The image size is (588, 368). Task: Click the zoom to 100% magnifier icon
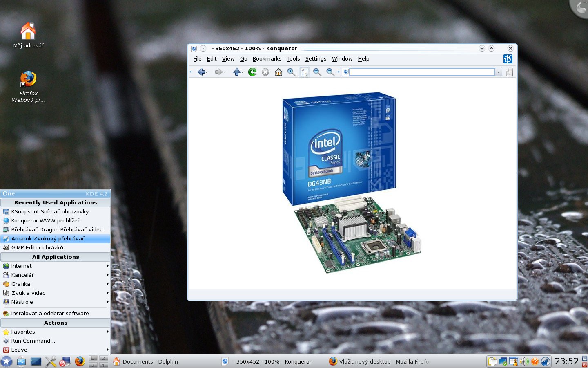291,72
